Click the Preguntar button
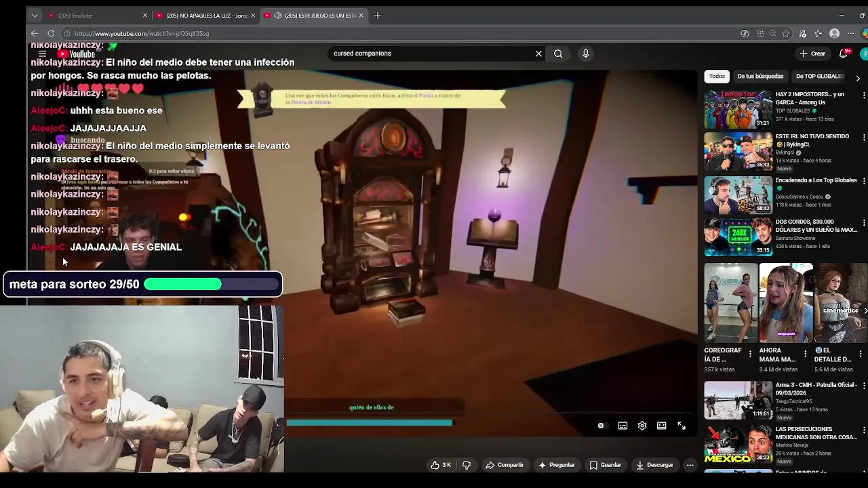Screen dimensions: 868x488 coord(557,465)
